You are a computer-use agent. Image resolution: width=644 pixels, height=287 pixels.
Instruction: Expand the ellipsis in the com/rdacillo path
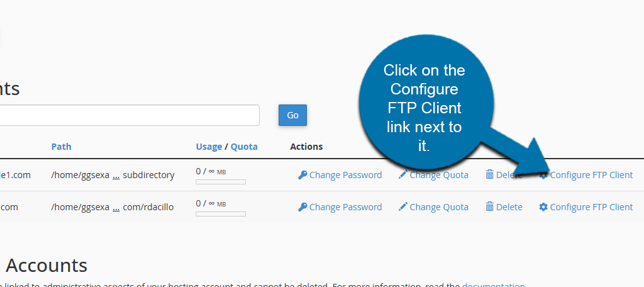(116, 208)
